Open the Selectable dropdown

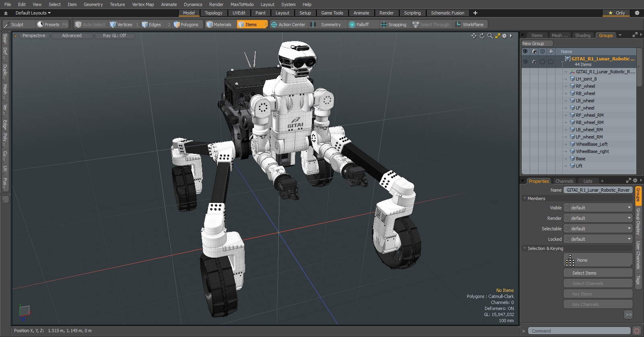(x=598, y=229)
